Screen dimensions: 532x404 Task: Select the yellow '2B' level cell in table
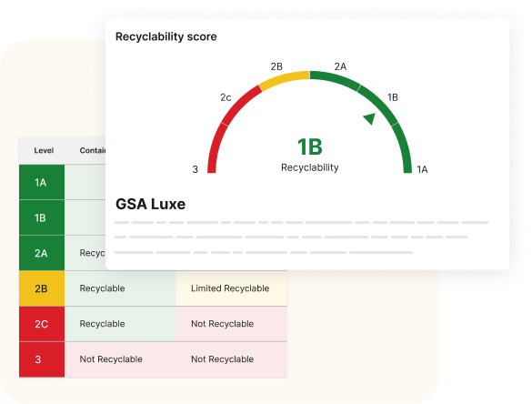(42, 288)
